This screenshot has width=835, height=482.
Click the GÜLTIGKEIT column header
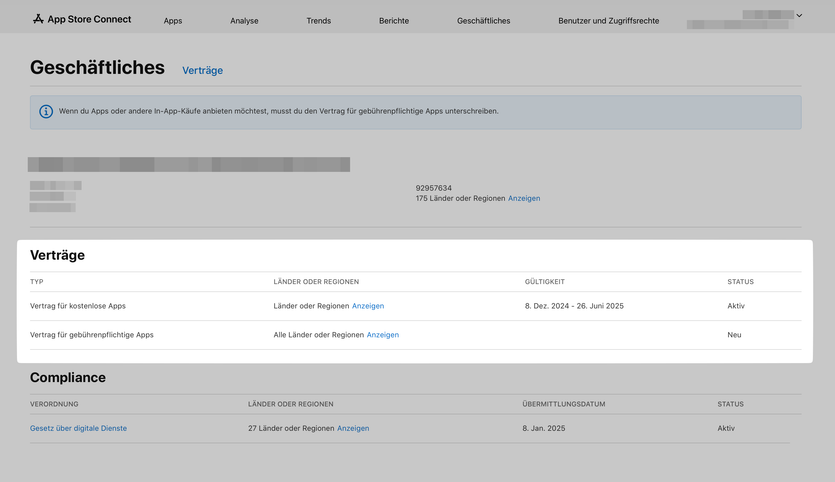point(544,282)
